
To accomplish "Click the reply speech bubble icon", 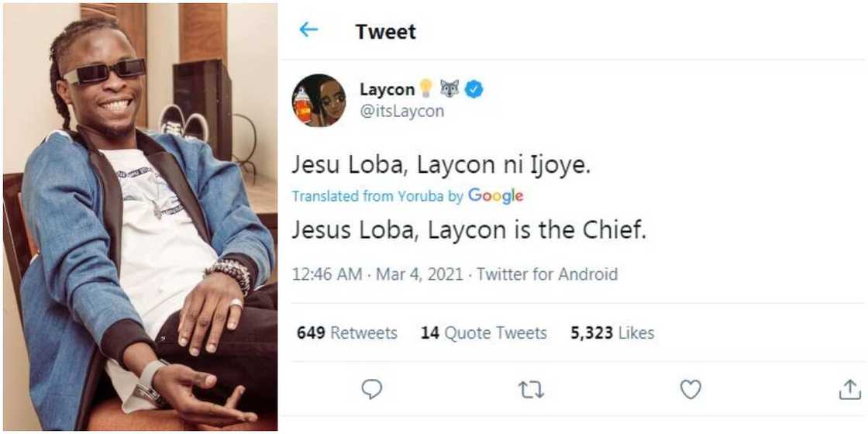I will click(372, 390).
